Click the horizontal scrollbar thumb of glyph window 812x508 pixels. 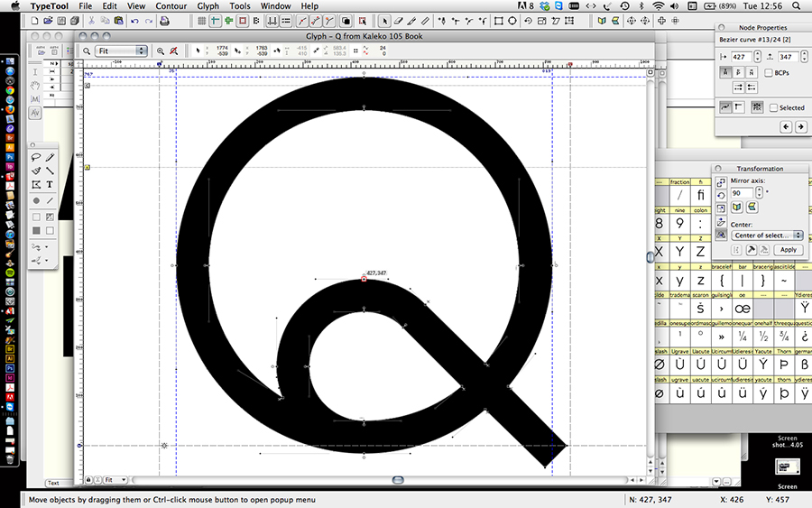[398, 480]
